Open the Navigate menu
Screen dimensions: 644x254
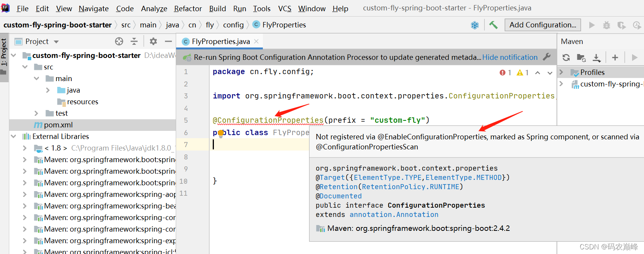94,8
